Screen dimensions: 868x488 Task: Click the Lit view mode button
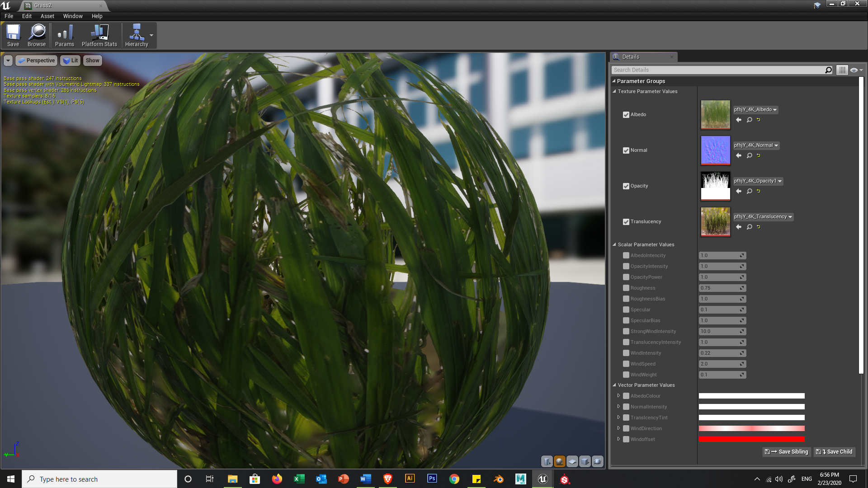click(71, 61)
